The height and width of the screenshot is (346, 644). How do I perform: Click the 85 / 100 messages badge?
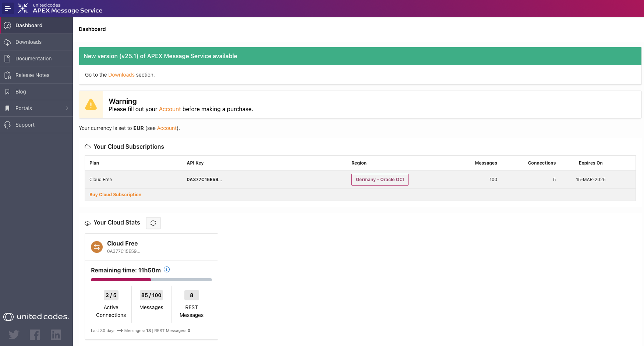[151, 295]
